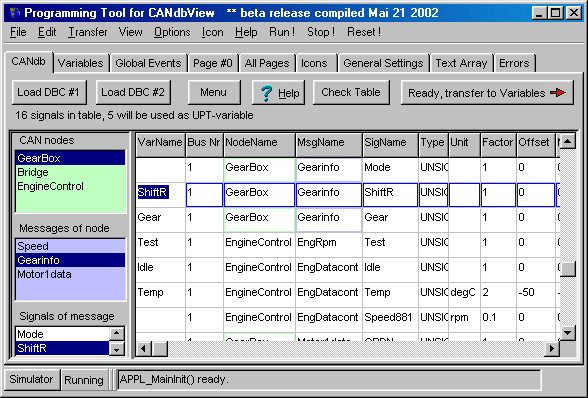Click the Factor column header
Image resolution: width=588 pixels, height=398 pixels.
(x=498, y=145)
